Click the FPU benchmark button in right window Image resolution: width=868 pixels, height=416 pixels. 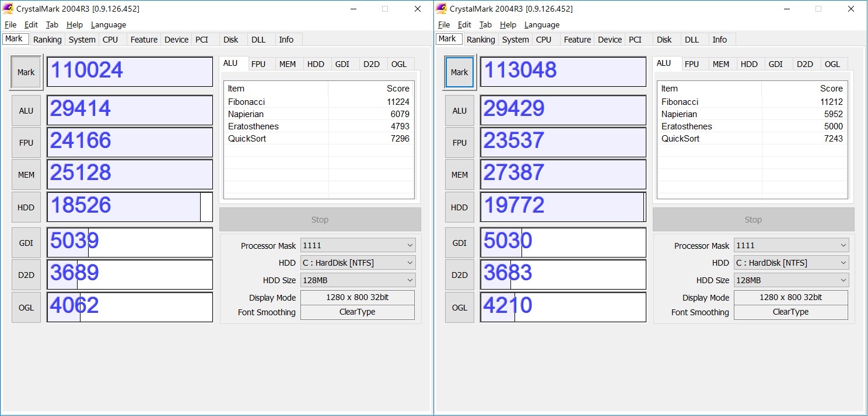coord(460,143)
